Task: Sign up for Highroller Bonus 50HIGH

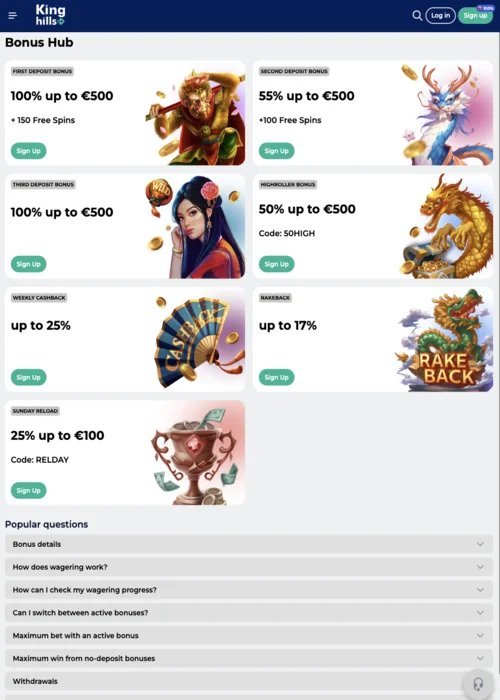Action: (276, 264)
